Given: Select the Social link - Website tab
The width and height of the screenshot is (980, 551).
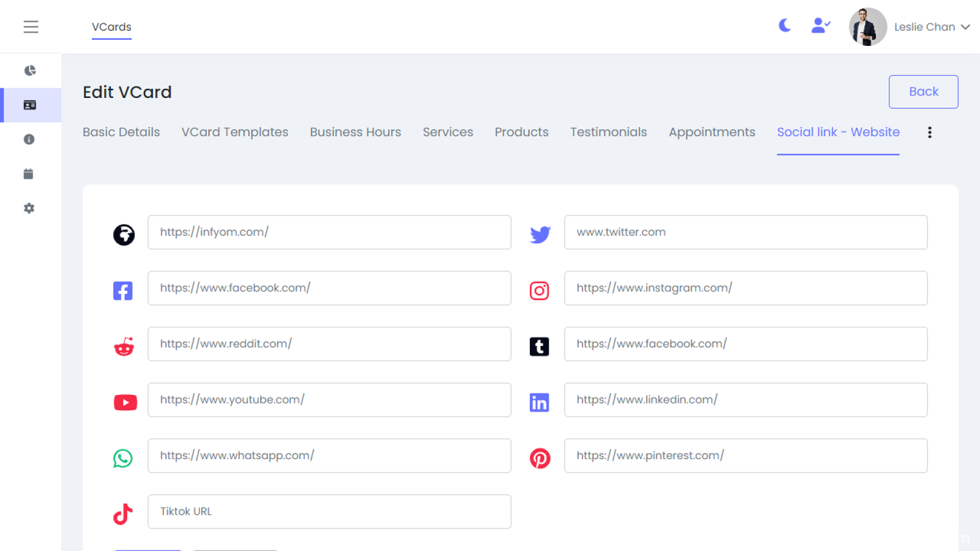Looking at the screenshot, I should coord(839,132).
